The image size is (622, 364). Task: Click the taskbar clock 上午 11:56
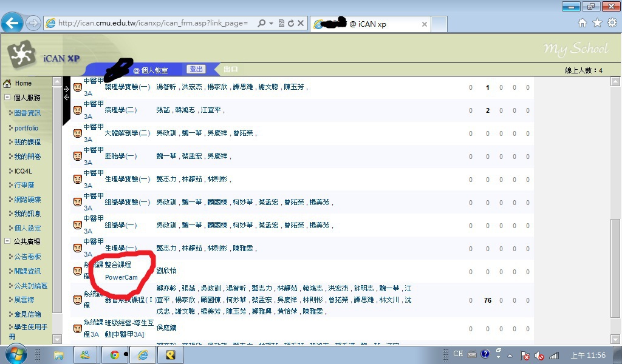click(x=588, y=356)
